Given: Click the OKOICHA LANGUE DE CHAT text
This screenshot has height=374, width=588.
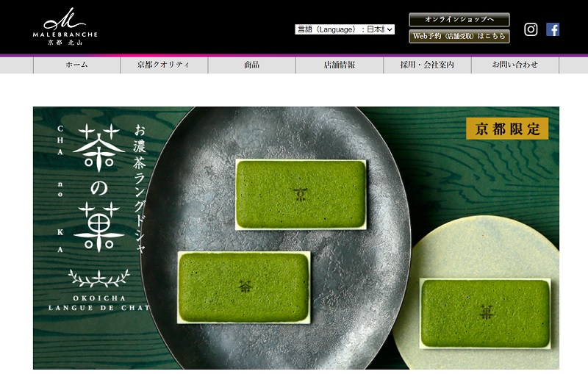Looking at the screenshot, I should [99, 303].
